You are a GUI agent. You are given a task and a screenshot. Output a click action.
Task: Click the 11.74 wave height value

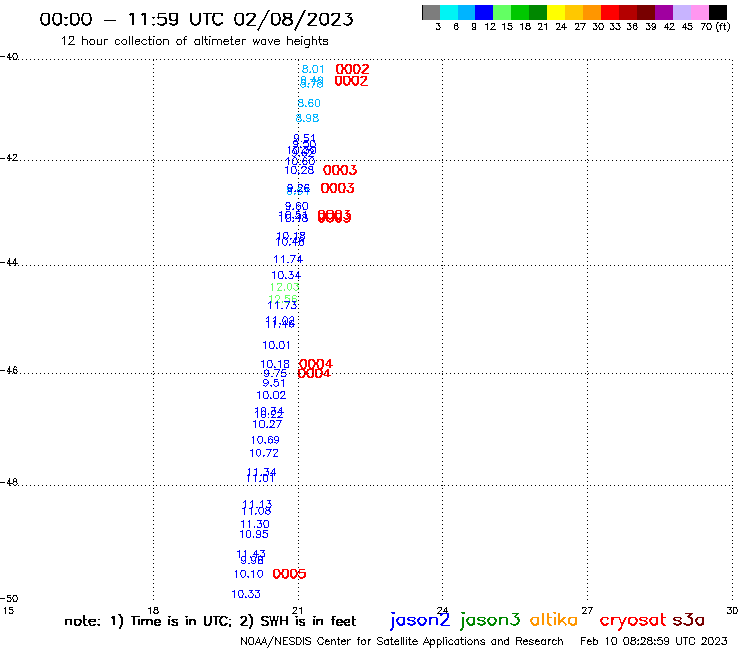click(x=288, y=259)
